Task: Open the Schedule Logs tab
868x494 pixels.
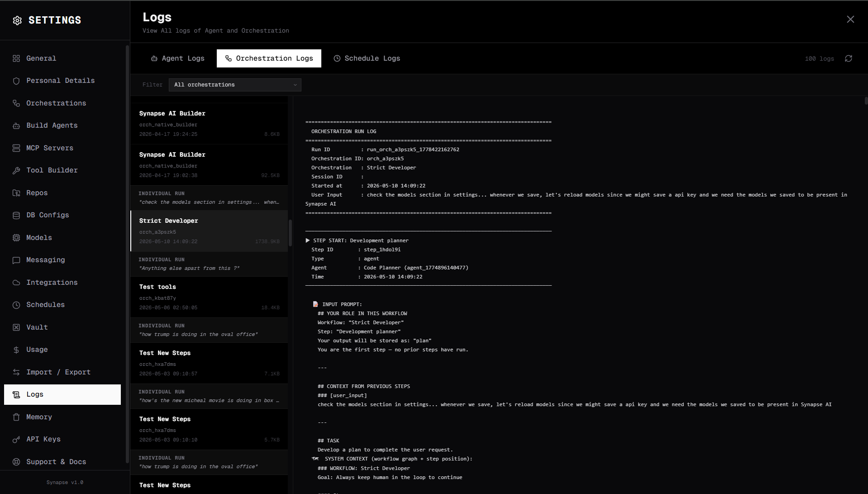Action: 367,58
